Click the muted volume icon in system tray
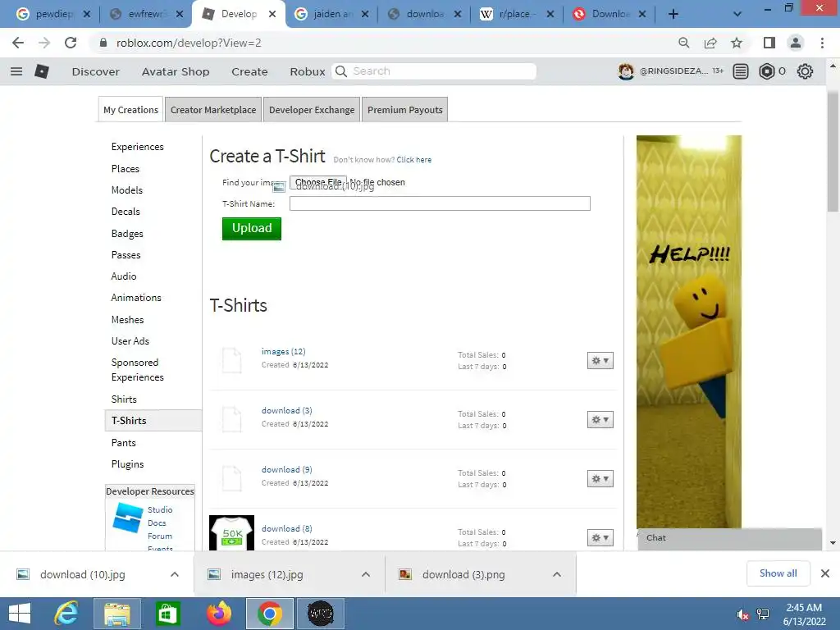This screenshot has width=840, height=630. [742, 614]
